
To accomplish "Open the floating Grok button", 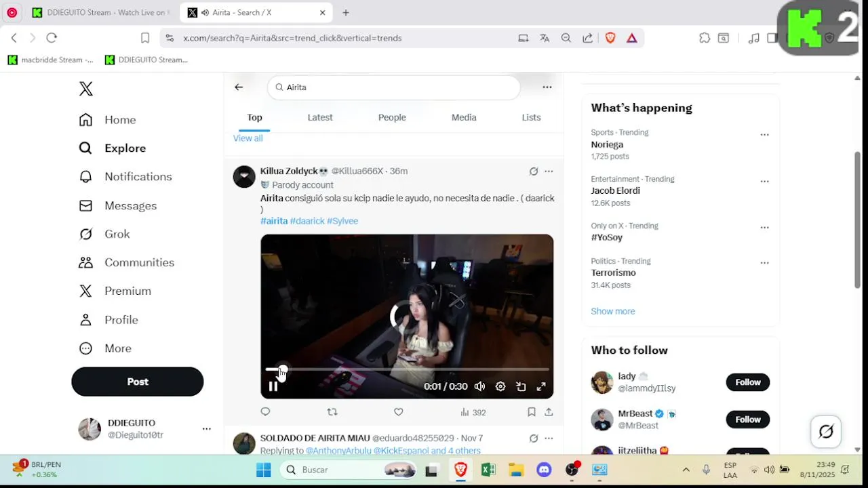I will (826, 431).
